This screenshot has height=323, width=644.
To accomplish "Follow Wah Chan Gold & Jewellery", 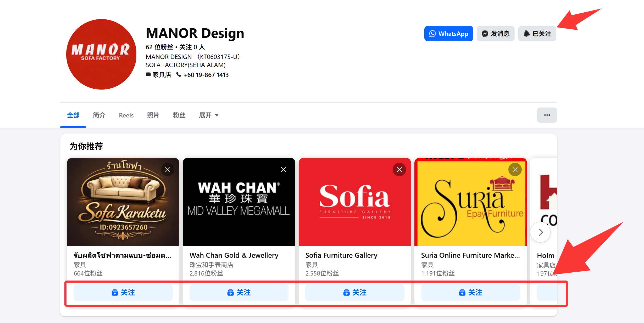I will click(x=239, y=293).
